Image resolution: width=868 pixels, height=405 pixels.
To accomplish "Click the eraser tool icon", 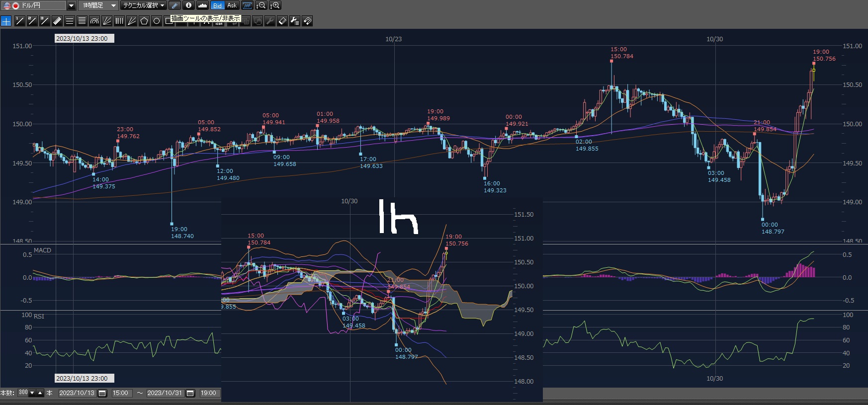I will coord(282,21).
